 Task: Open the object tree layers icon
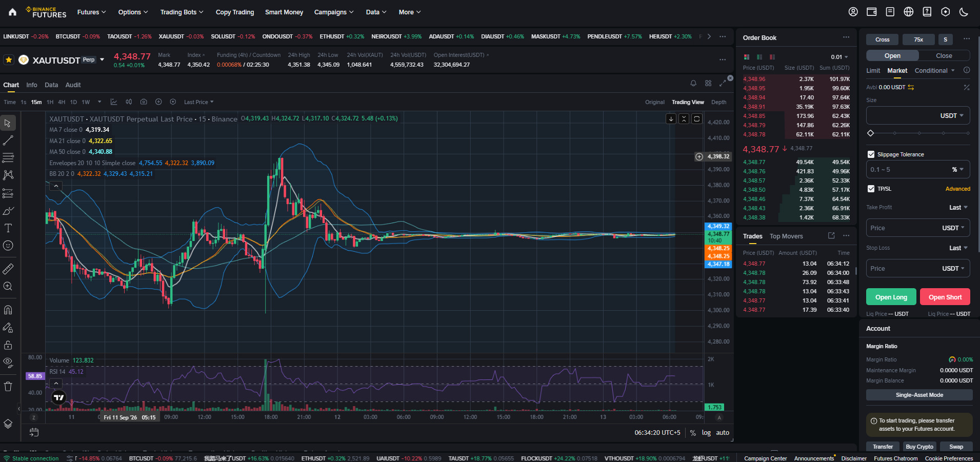click(8, 424)
